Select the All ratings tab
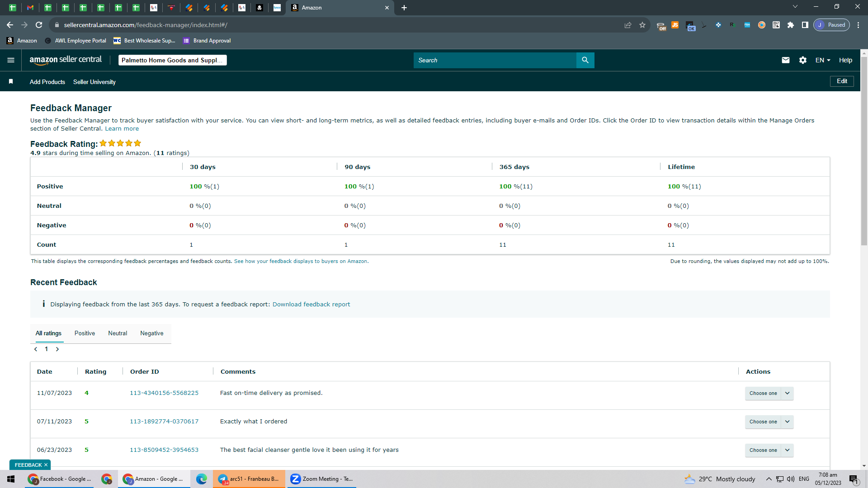 (48, 333)
